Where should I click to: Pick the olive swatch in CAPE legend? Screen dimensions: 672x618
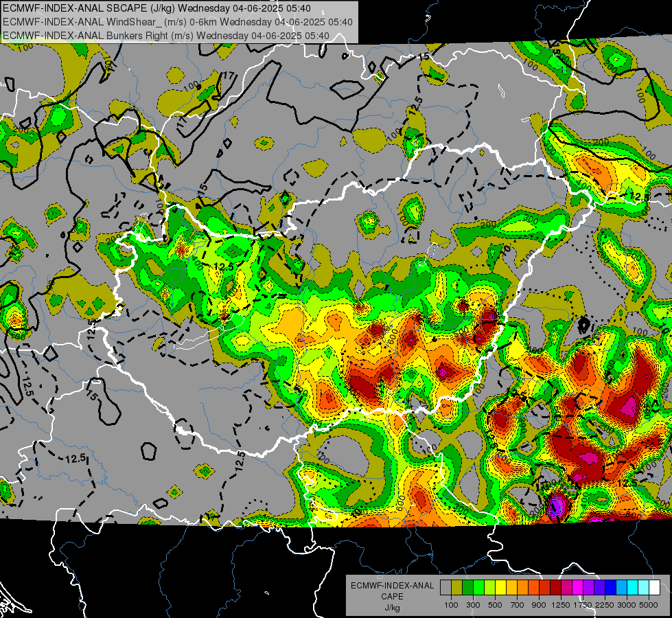coord(456,588)
